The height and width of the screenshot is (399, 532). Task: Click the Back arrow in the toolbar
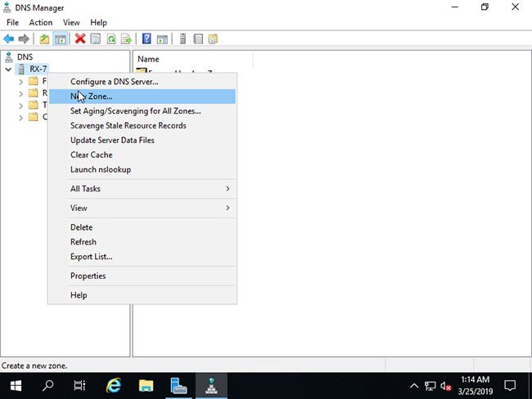[x=8, y=39]
